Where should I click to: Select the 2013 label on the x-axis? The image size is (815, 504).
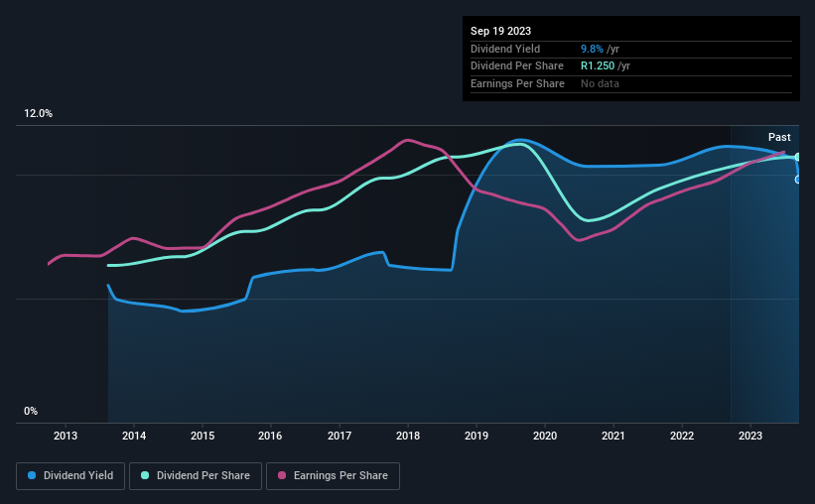[66, 436]
